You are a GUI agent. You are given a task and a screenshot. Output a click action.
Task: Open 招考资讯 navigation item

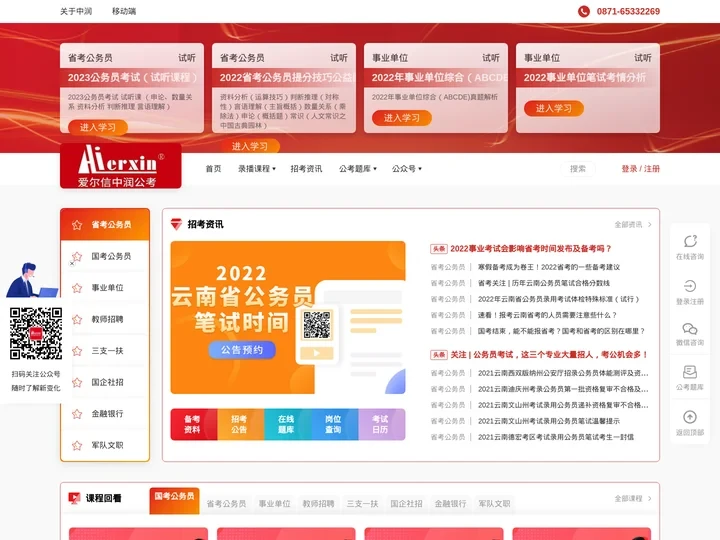[x=306, y=169]
